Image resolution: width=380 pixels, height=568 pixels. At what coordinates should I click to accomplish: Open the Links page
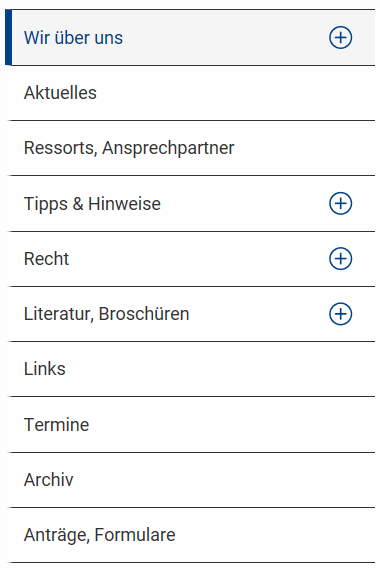[45, 369]
